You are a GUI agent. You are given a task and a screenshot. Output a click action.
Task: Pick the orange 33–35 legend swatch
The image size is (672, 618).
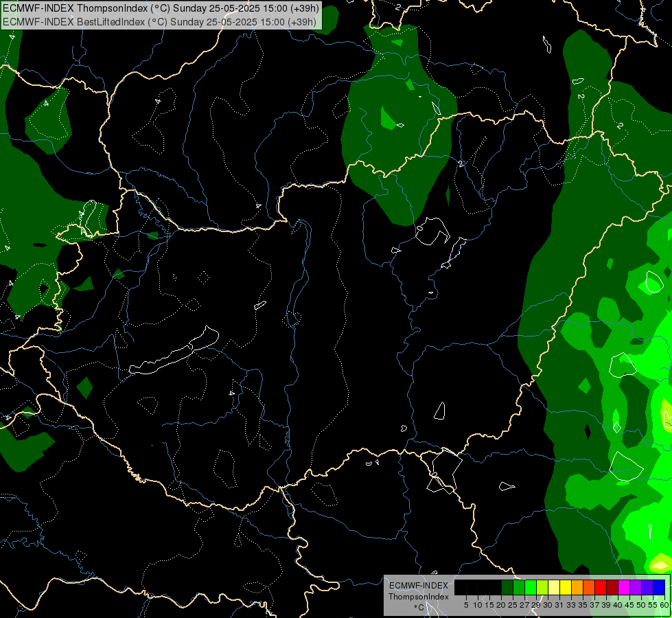[577, 587]
